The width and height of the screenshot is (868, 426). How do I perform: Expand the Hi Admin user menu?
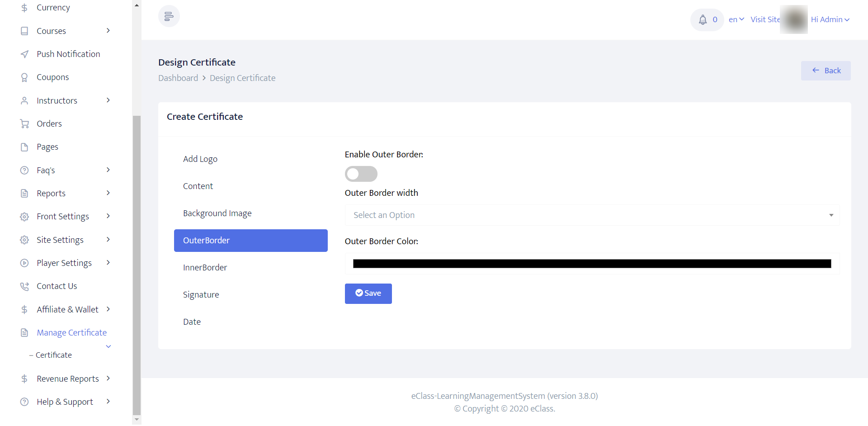[x=830, y=20]
